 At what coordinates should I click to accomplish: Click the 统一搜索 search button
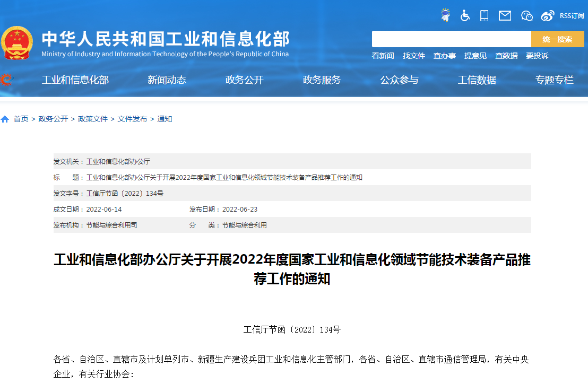coord(557,38)
